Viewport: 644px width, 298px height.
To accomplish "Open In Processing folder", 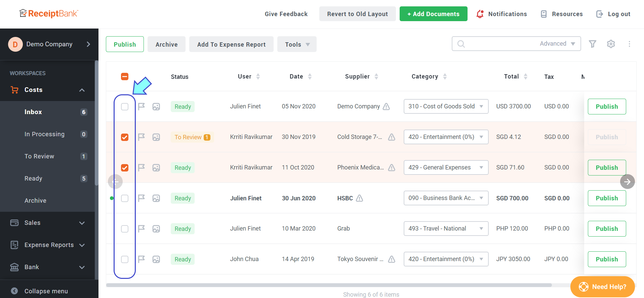I will tap(47, 134).
